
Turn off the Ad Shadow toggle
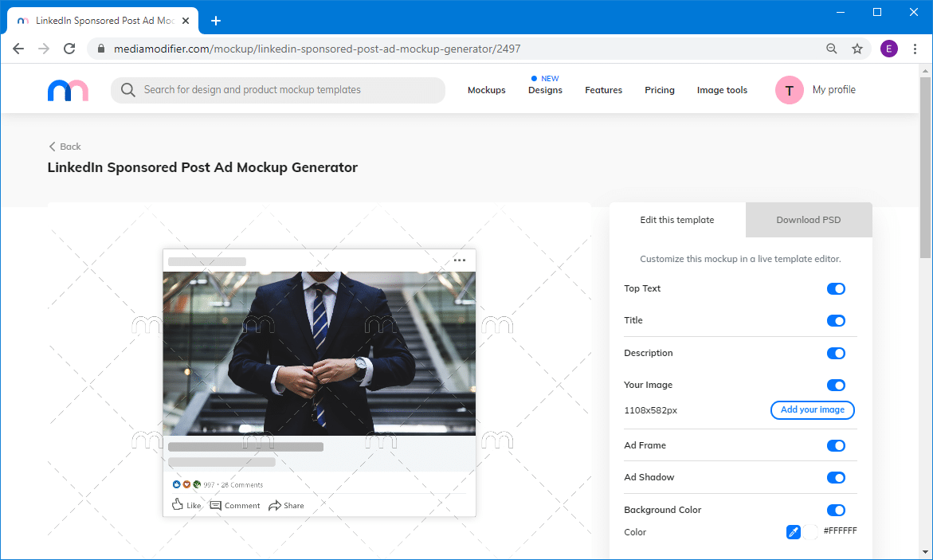836,478
